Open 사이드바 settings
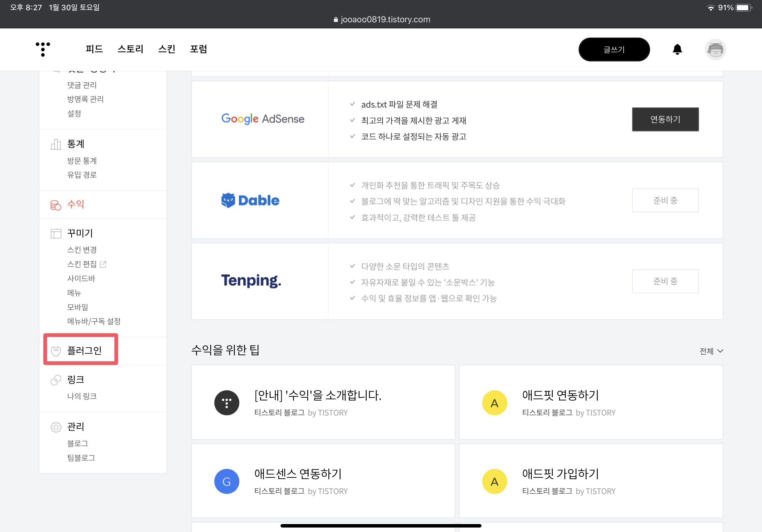 click(x=81, y=278)
